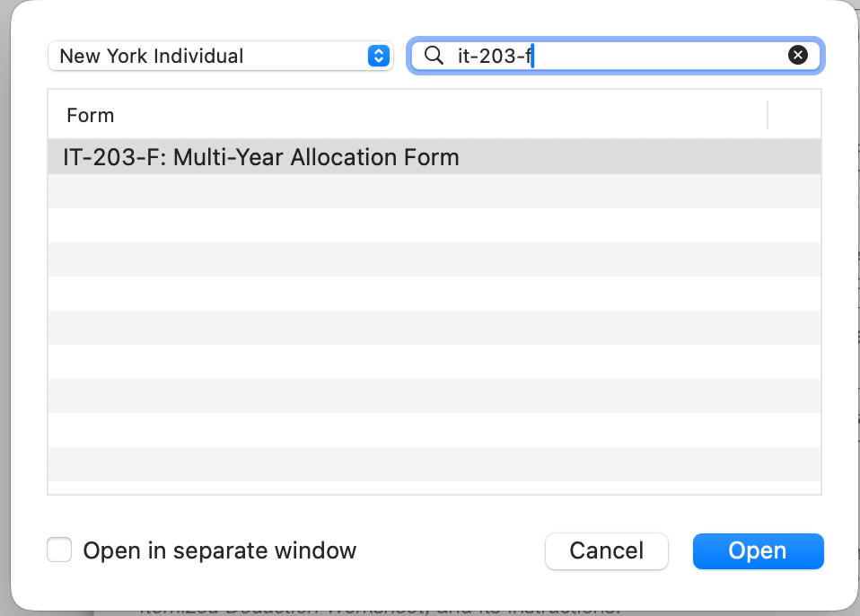
Task: Select the search glass inside the search bar
Action: (434, 55)
